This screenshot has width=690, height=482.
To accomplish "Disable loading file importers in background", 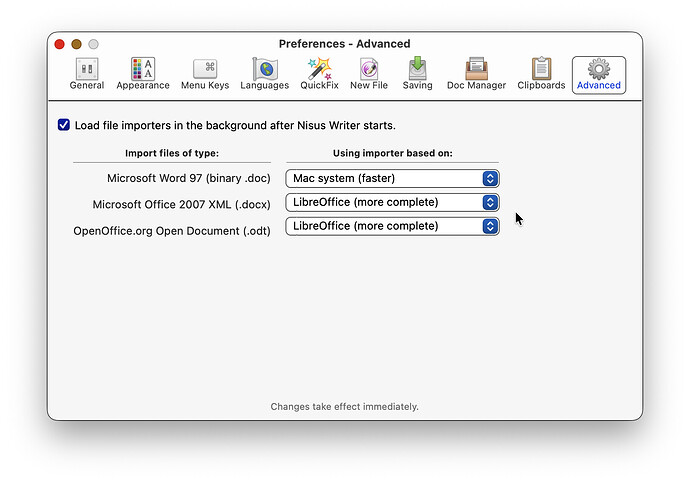I will click(64, 125).
